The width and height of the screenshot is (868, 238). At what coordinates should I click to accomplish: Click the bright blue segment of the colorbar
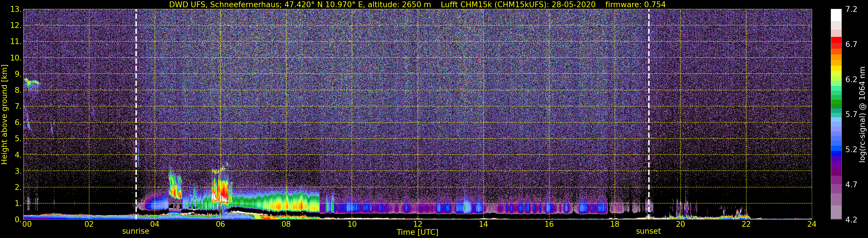coord(836,148)
